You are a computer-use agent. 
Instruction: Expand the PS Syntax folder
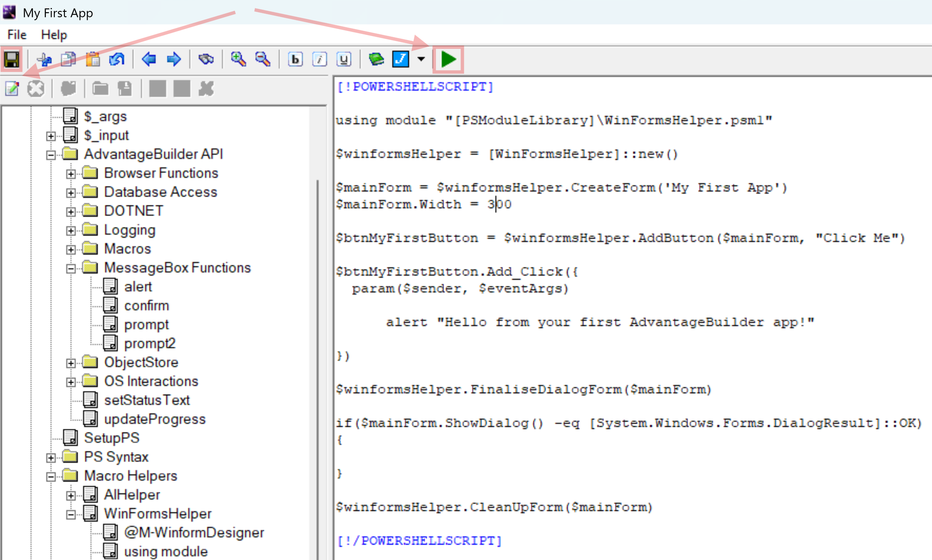coord(51,457)
